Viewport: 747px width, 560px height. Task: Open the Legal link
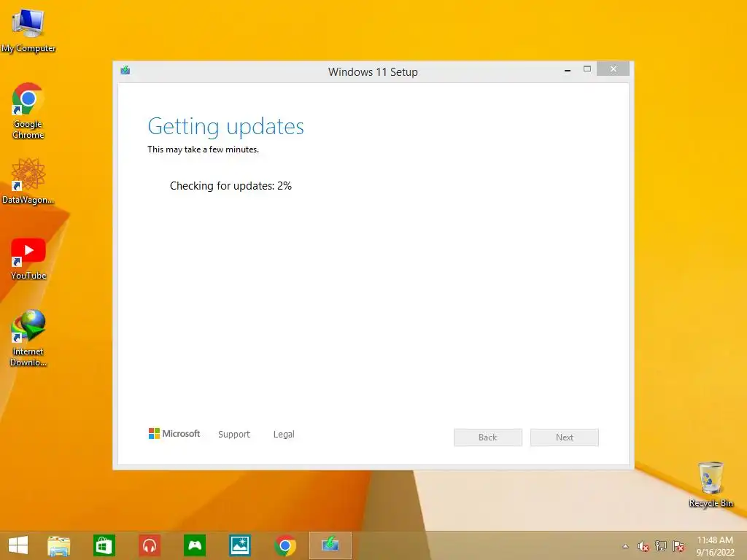pos(284,435)
